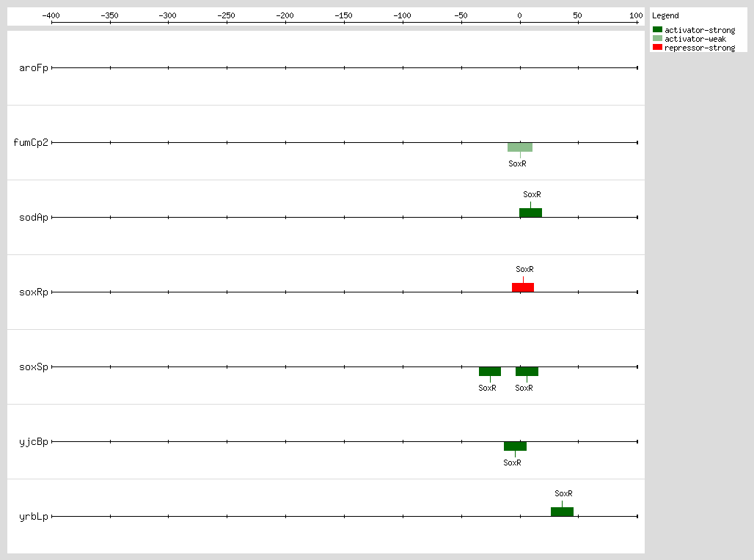Screen dimensions: 754x560
Task: Select the light green SoxR site on fumCp2
Action: pos(520,147)
